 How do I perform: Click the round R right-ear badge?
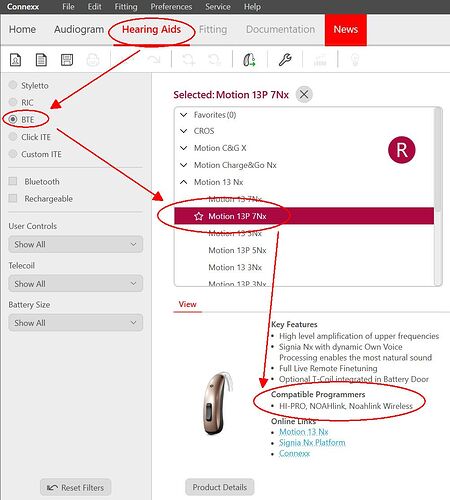[x=402, y=150]
